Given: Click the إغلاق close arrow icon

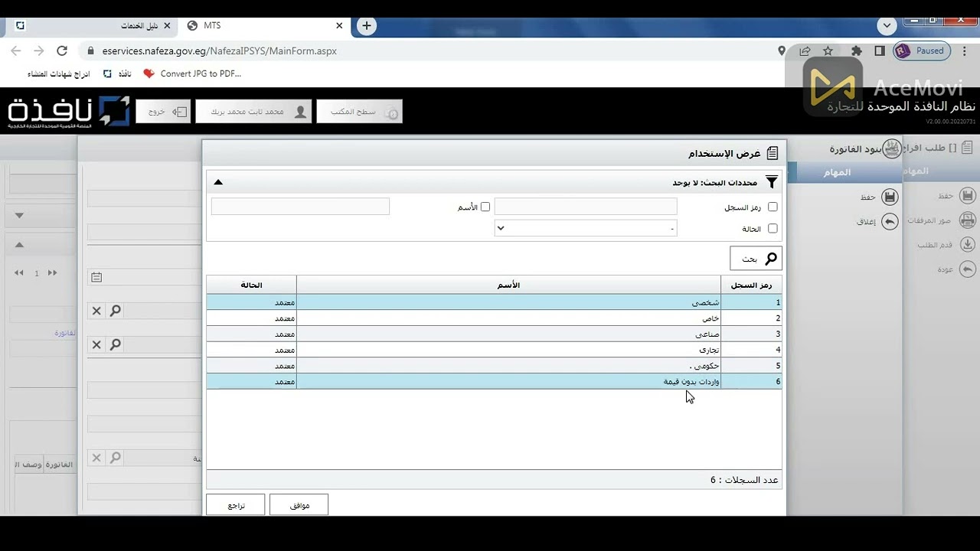Looking at the screenshot, I should point(890,221).
